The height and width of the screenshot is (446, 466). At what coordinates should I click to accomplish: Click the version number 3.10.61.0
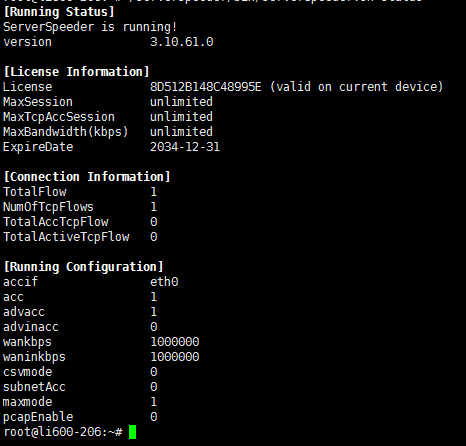pyautogui.click(x=181, y=42)
